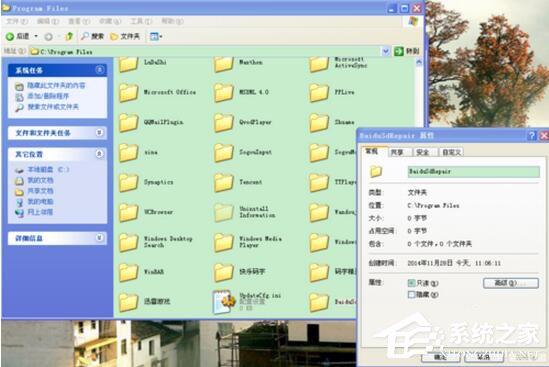Click the Forward navigation button
The width and height of the screenshot is (549, 367).
[49, 36]
